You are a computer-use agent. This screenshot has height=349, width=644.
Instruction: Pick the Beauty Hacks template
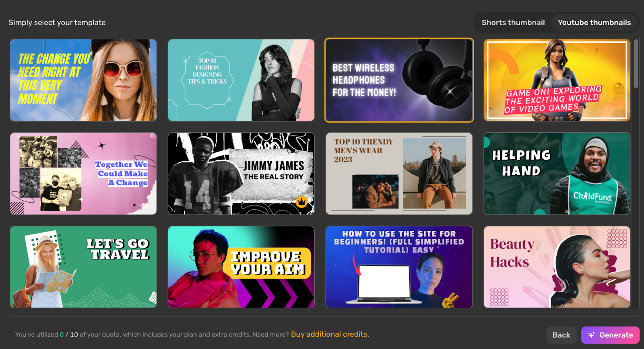(557, 267)
